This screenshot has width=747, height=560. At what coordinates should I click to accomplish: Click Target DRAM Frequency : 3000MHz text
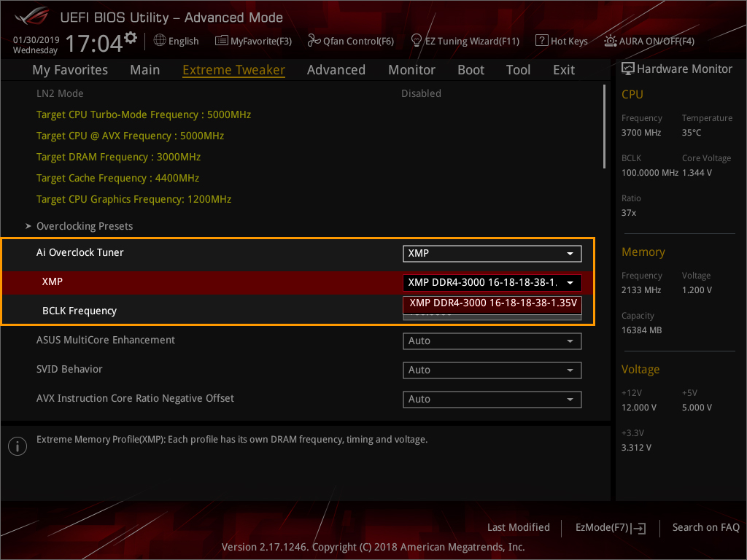(119, 157)
